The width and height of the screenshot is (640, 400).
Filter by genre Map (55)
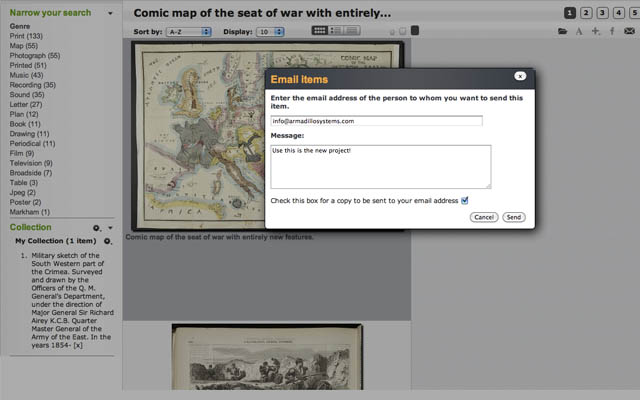(24, 46)
